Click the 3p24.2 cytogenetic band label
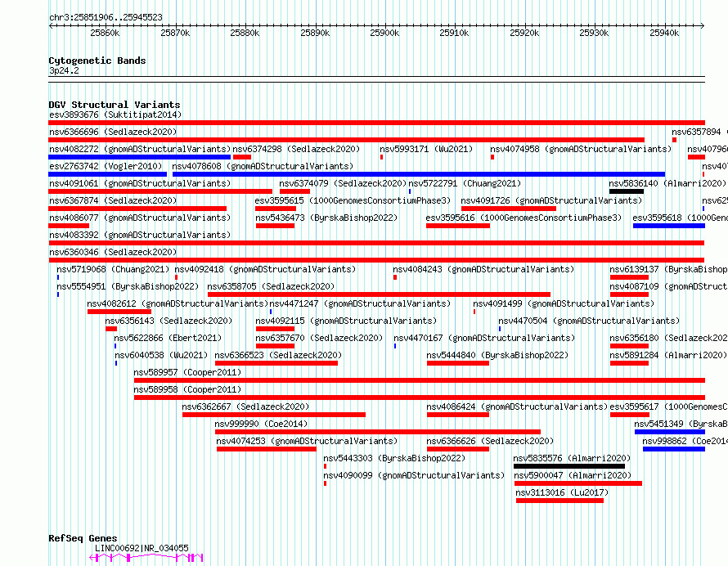 coord(64,71)
